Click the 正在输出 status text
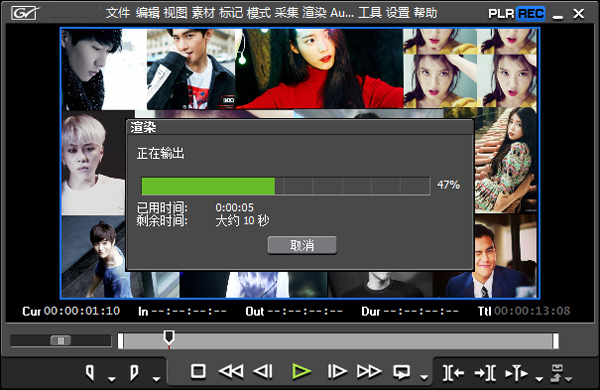 tap(161, 153)
